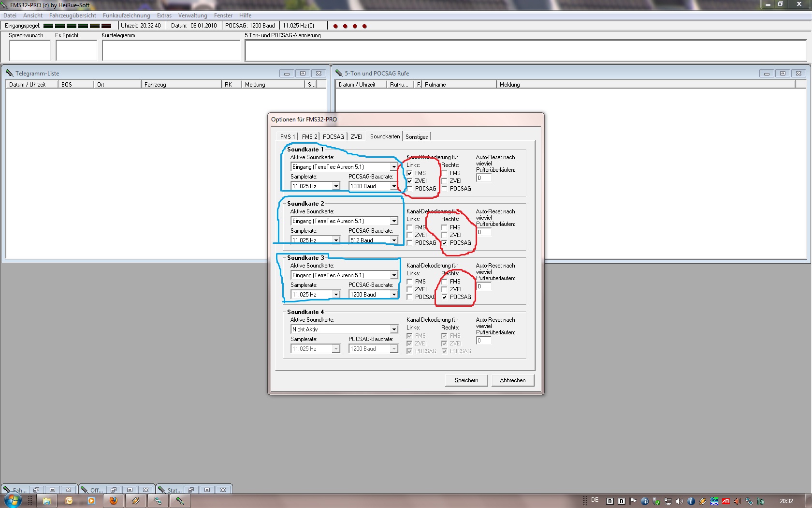The width and height of the screenshot is (812, 508).
Task: Click Soundkarte 1 Auto-Reset input field
Action: click(x=483, y=178)
